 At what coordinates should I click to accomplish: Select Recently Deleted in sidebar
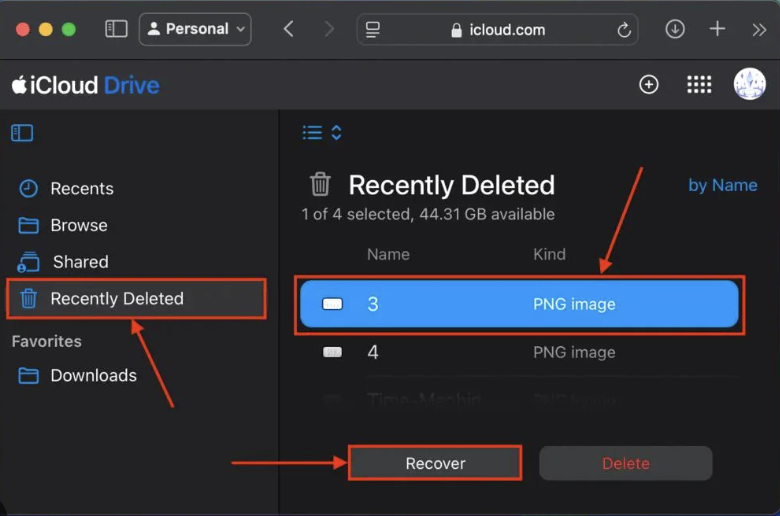coord(136,299)
